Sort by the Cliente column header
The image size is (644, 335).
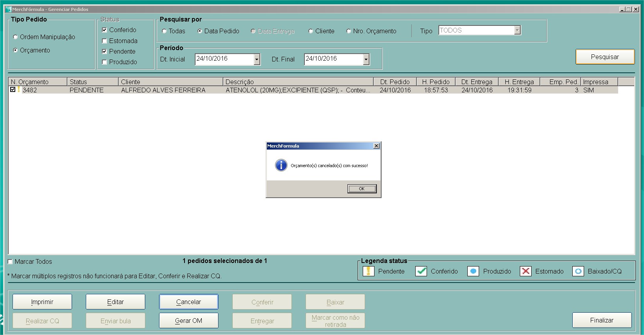point(170,82)
